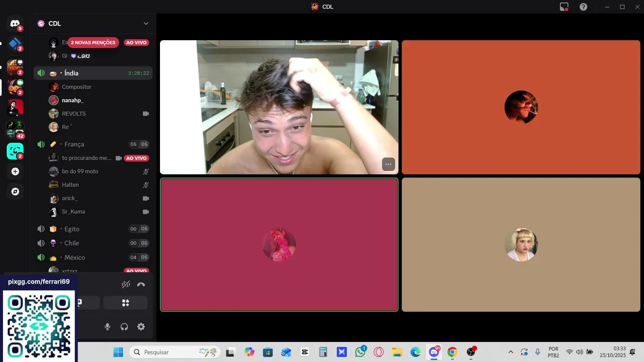
Task: Click the camera icon next to REVOLTS
Action: pos(146,114)
